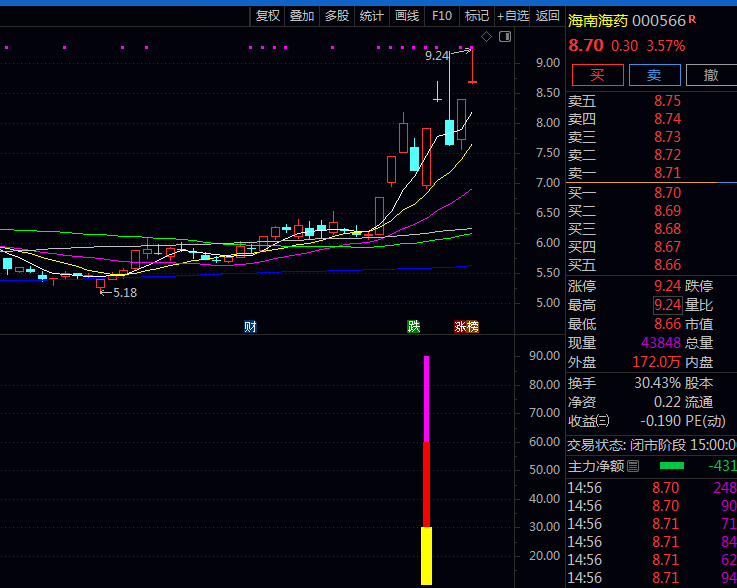
Task: Open the 主力净额 list icon
Action: click(633, 465)
